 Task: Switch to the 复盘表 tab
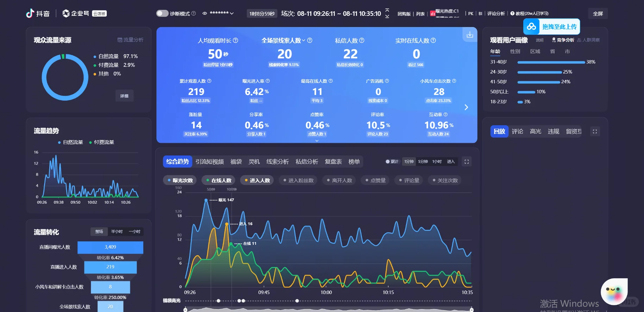[x=333, y=162]
